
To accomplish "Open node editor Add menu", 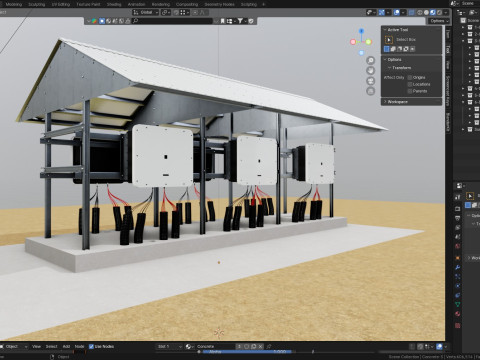I will (66, 347).
